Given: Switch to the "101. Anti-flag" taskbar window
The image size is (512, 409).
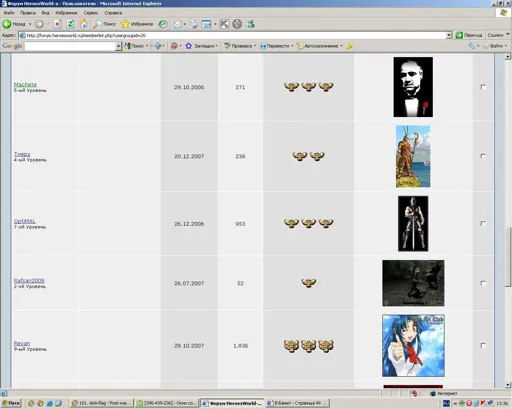Looking at the screenshot, I should point(102,403).
